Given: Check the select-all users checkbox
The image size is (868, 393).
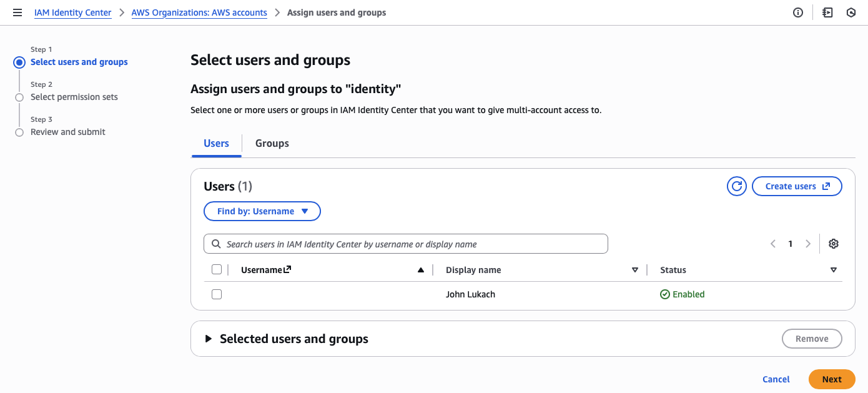Looking at the screenshot, I should click(217, 269).
